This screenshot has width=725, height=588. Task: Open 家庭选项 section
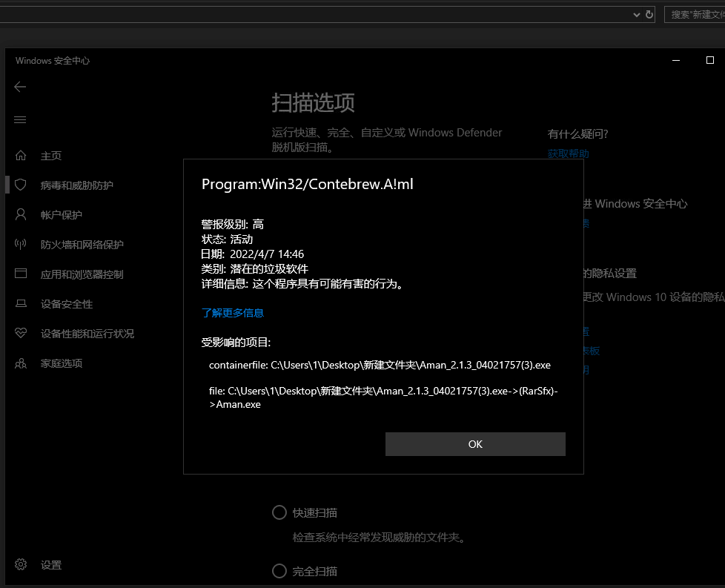pos(62,363)
